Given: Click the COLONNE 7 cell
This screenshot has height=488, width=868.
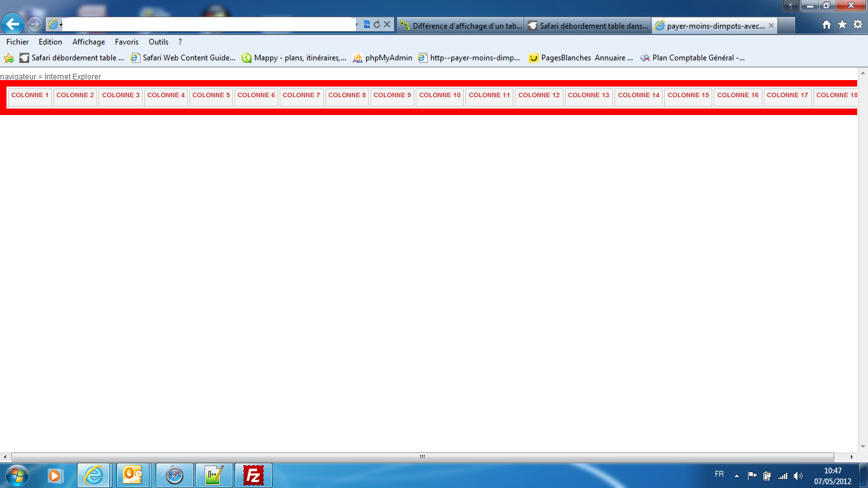Looking at the screenshot, I should [x=301, y=97].
